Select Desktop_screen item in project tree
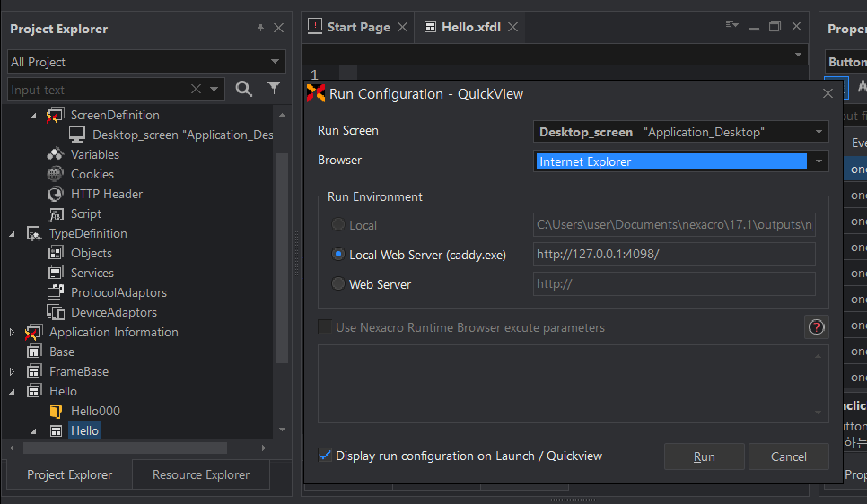This screenshot has height=504, width=867. 182,135
